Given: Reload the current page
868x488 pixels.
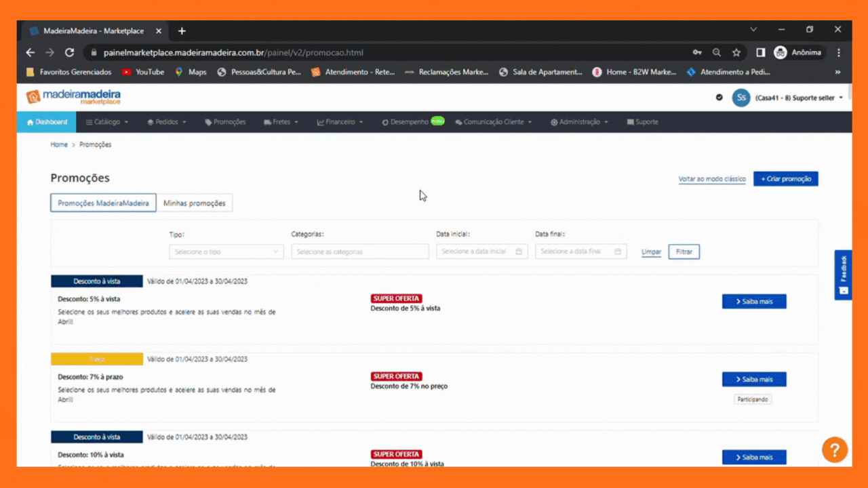Looking at the screenshot, I should click(x=69, y=52).
